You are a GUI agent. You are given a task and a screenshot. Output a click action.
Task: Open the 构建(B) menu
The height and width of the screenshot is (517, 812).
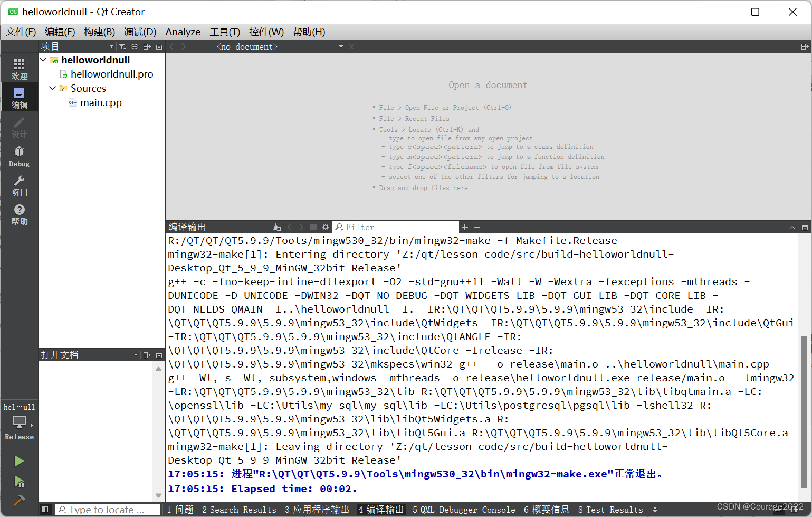coord(99,32)
